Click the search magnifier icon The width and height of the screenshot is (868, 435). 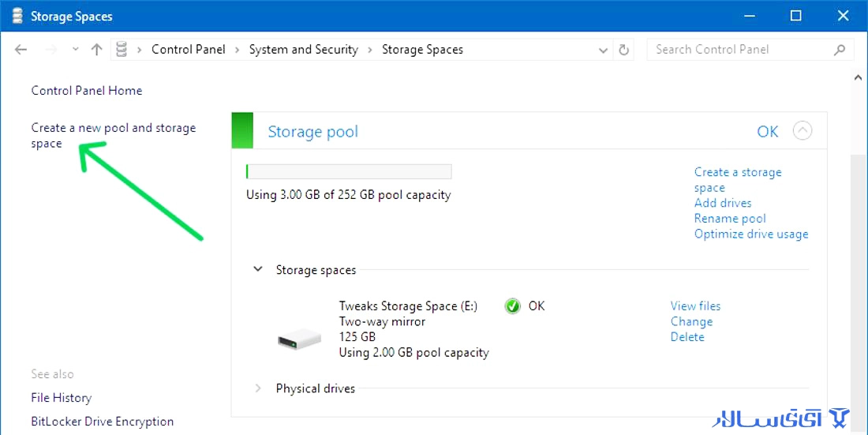pos(840,50)
